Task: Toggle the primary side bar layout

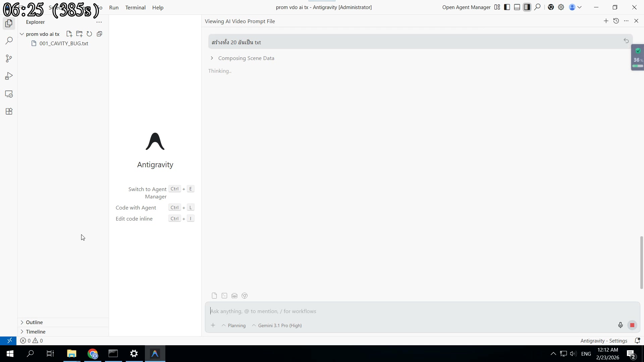Action: tap(507, 7)
